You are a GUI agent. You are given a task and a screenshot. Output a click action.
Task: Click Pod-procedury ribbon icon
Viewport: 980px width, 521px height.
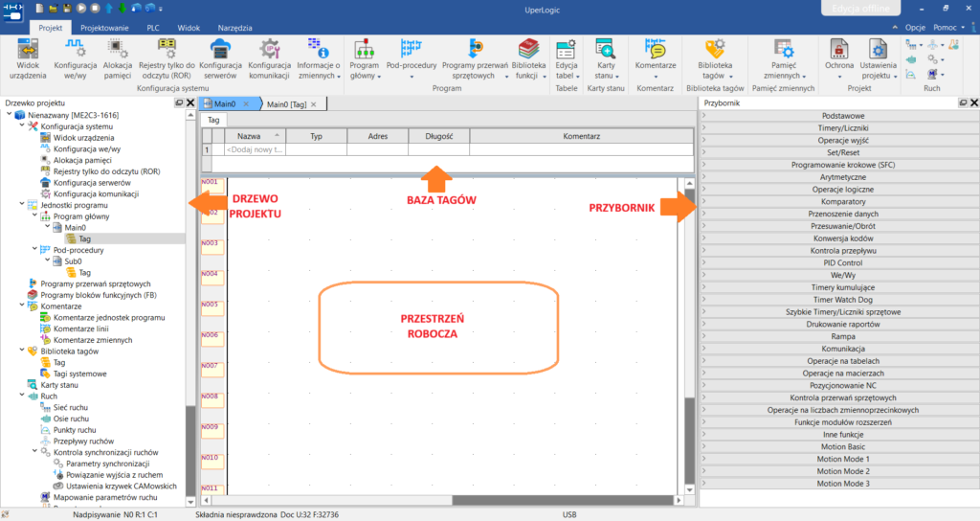point(412,59)
